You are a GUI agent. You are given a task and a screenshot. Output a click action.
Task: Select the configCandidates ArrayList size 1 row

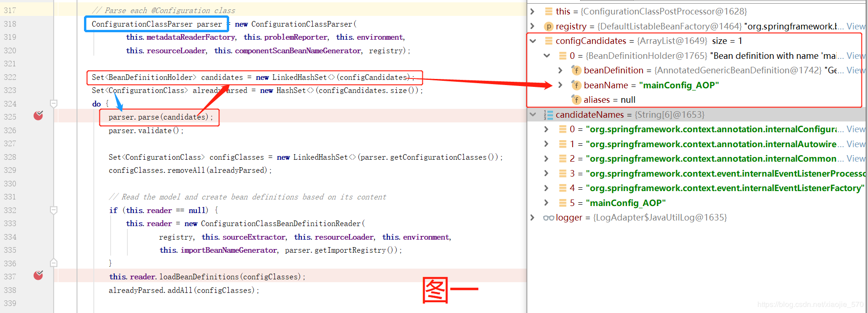(x=696, y=41)
